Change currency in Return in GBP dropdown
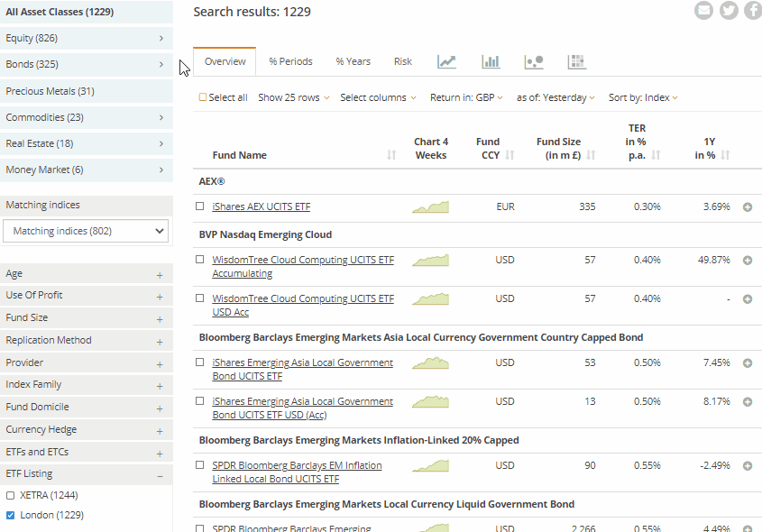 click(466, 96)
